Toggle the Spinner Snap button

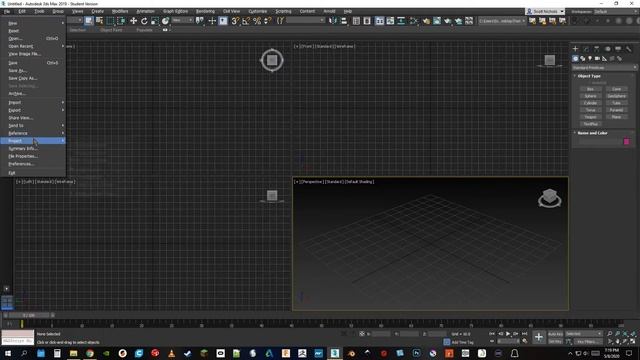coord(268,21)
